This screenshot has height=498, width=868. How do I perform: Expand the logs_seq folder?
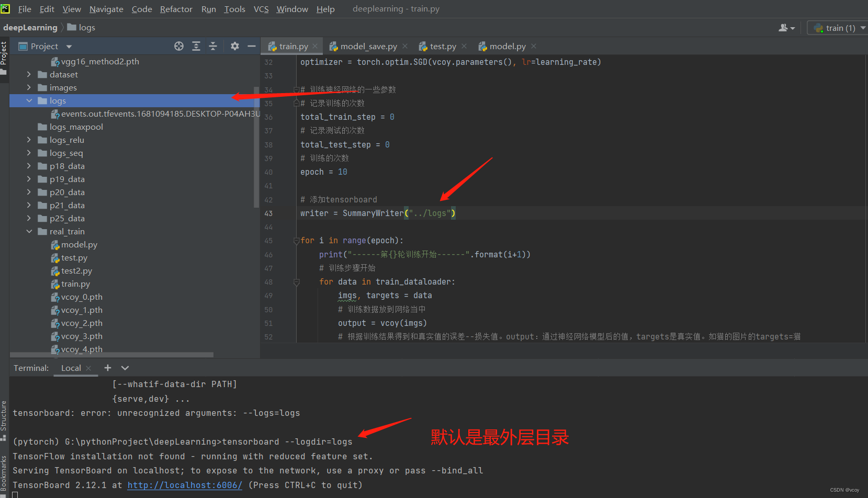(x=29, y=153)
